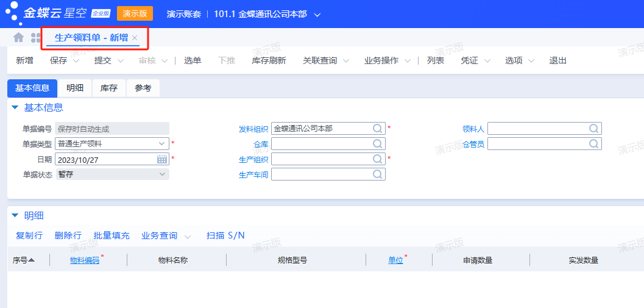
Task: Open the 单据类型 dropdown
Action: point(162,144)
